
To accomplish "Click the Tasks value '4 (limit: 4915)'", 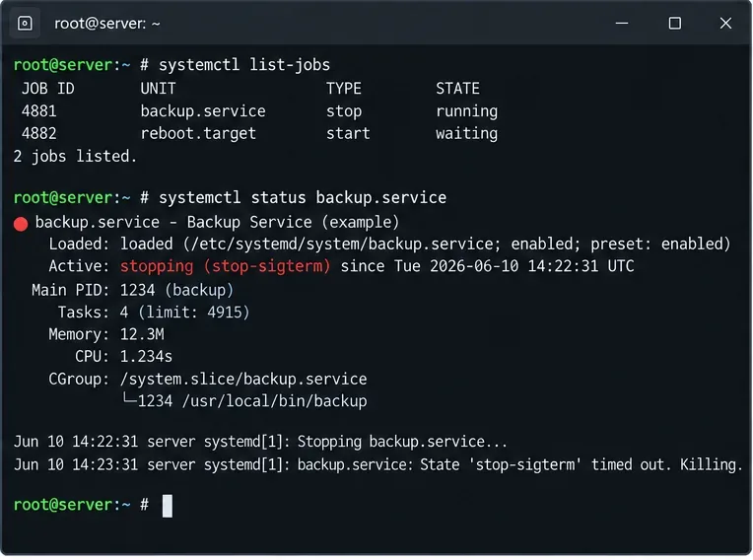I will pyautogui.click(x=185, y=313).
